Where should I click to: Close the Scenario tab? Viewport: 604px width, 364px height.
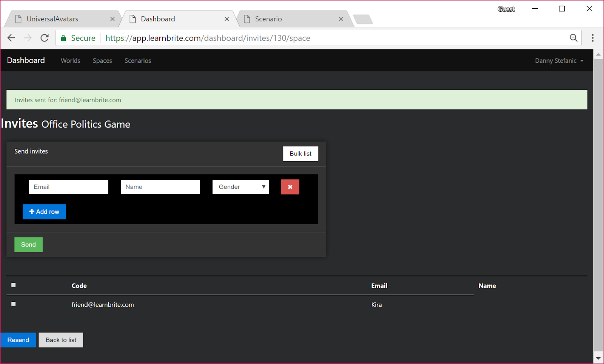341,19
